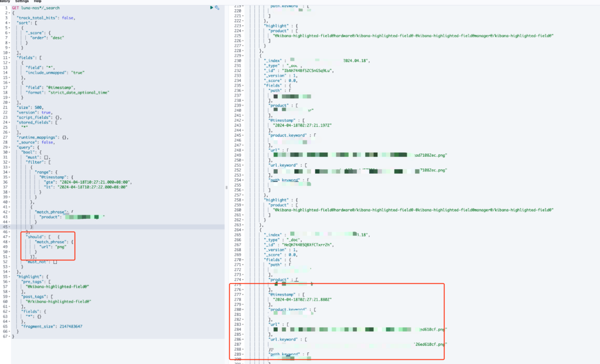The image size is (600, 364).
Task: Click the "_score" : 0.0 line 234
Action: point(281,81)
